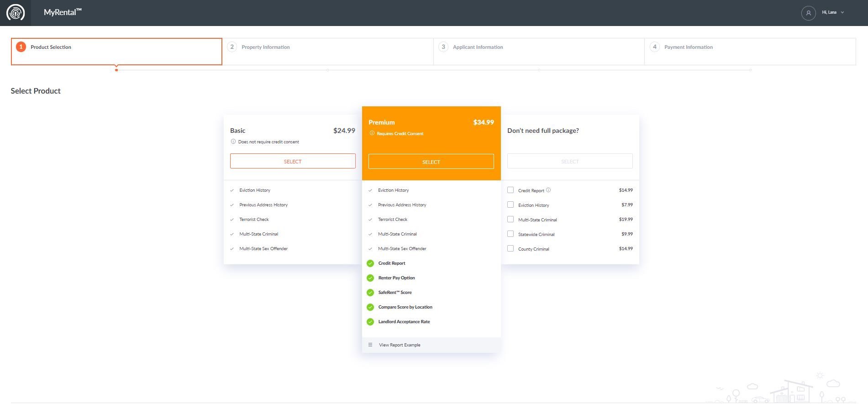The image size is (868, 404).
Task: Select the Premium plan
Action: point(431,162)
